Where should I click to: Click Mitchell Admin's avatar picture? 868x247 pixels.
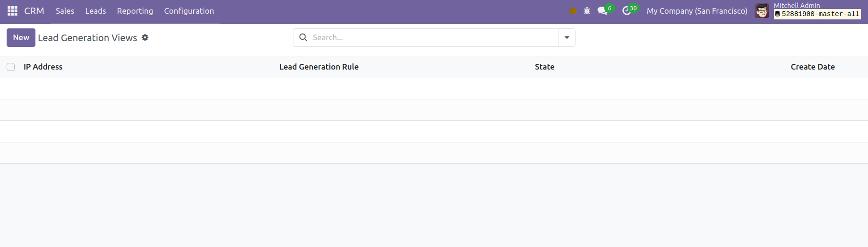(x=762, y=11)
